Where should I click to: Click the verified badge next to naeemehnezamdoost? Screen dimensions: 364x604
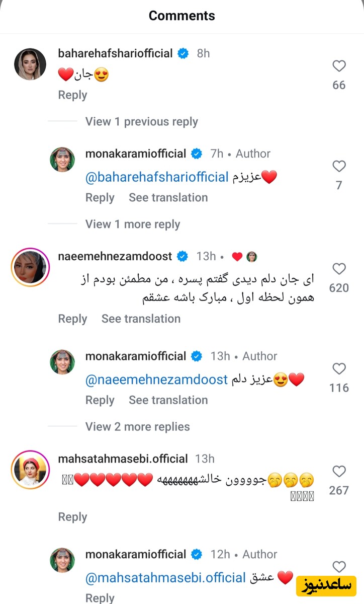[183, 256]
